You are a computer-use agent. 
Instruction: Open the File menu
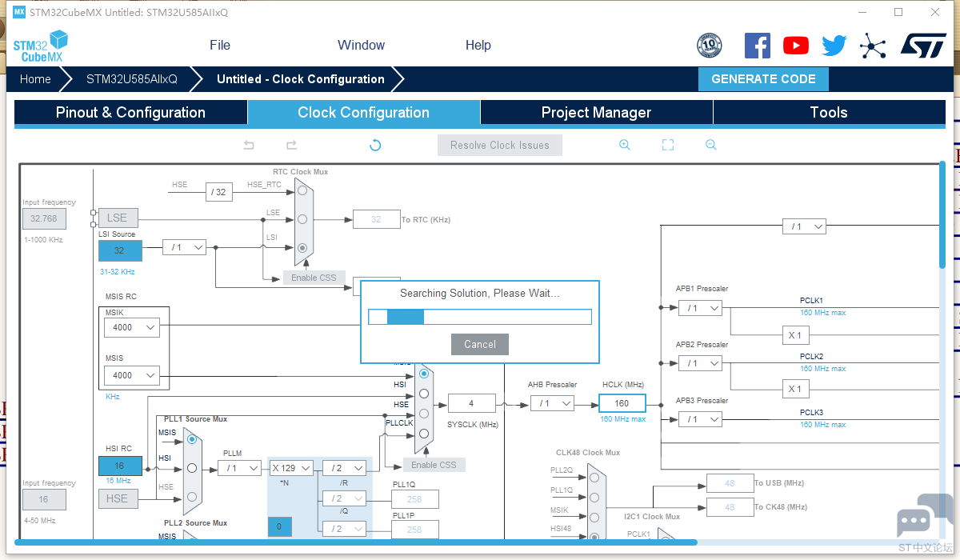coord(220,45)
